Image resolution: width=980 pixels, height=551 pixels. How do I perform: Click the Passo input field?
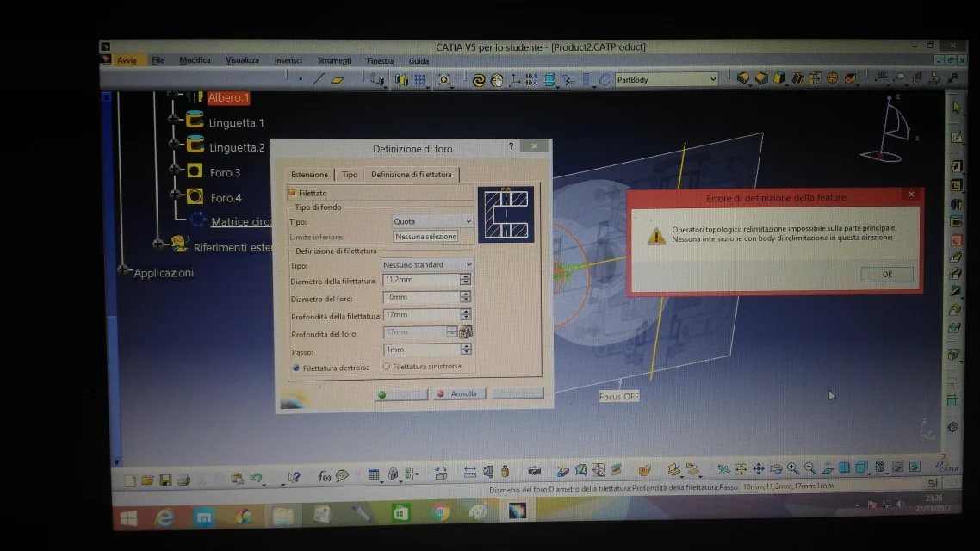click(422, 350)
